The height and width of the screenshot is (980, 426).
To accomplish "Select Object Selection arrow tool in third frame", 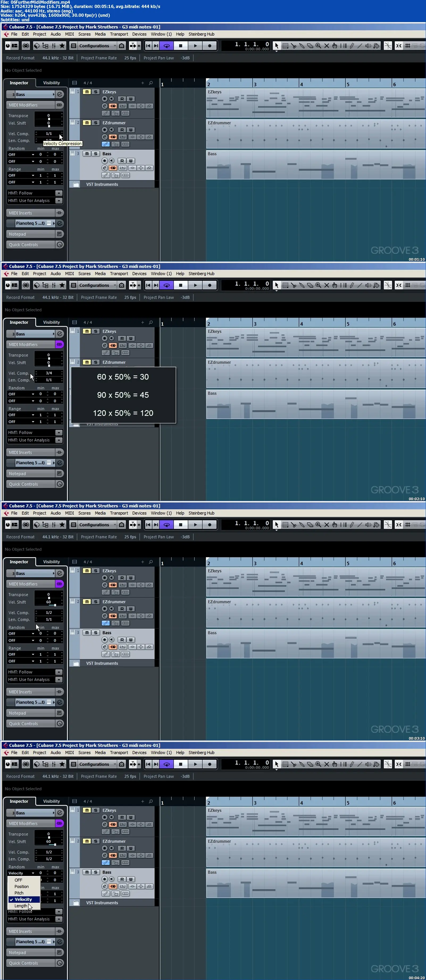I will 277,525.
